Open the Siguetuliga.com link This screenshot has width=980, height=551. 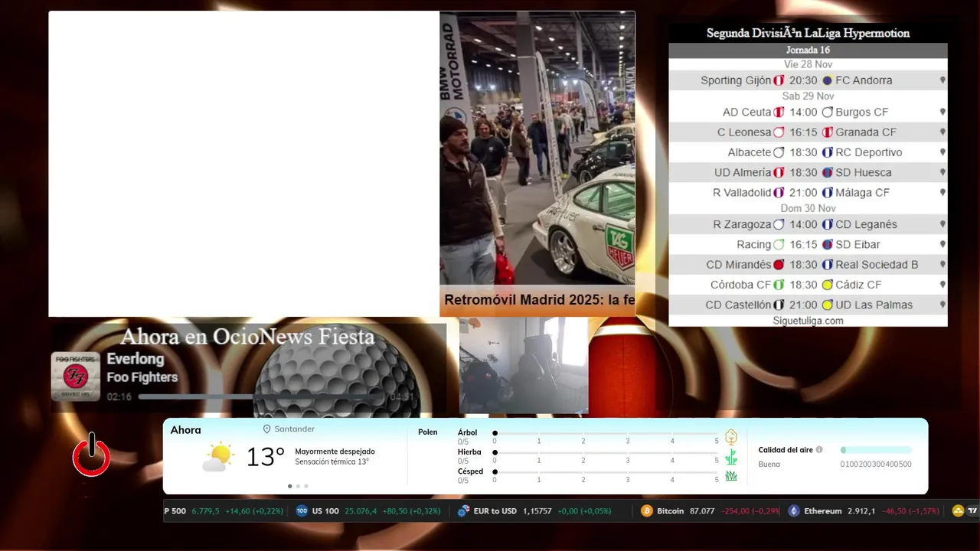point(808,321)
